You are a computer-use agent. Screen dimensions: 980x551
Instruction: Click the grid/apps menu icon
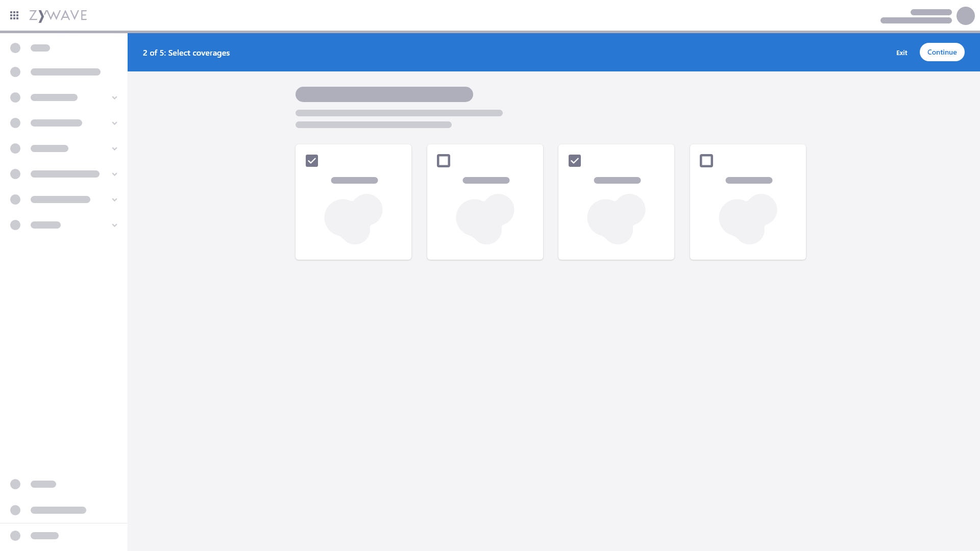[x=14, y=15]
